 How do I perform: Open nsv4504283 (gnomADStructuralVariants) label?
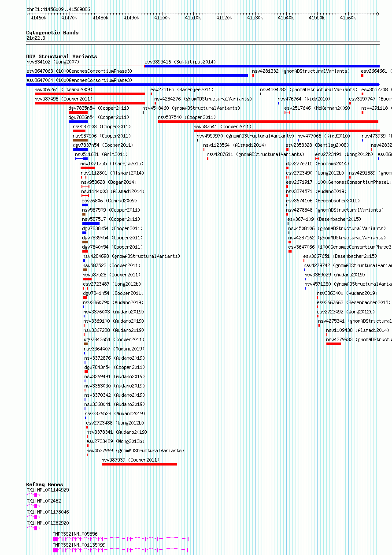point(309,89)
